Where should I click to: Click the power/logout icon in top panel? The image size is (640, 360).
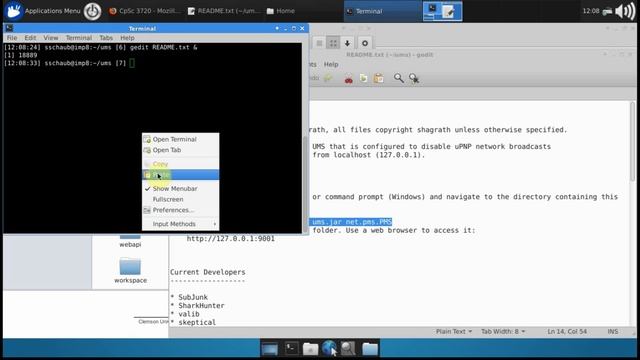(x=92, y=11)
